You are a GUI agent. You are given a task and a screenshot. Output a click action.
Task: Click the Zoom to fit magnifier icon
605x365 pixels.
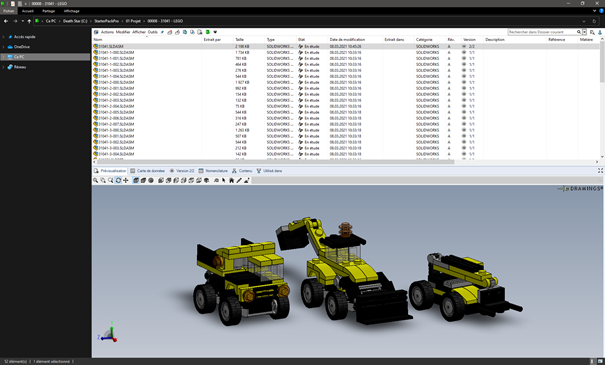click(x=96, y=180)
